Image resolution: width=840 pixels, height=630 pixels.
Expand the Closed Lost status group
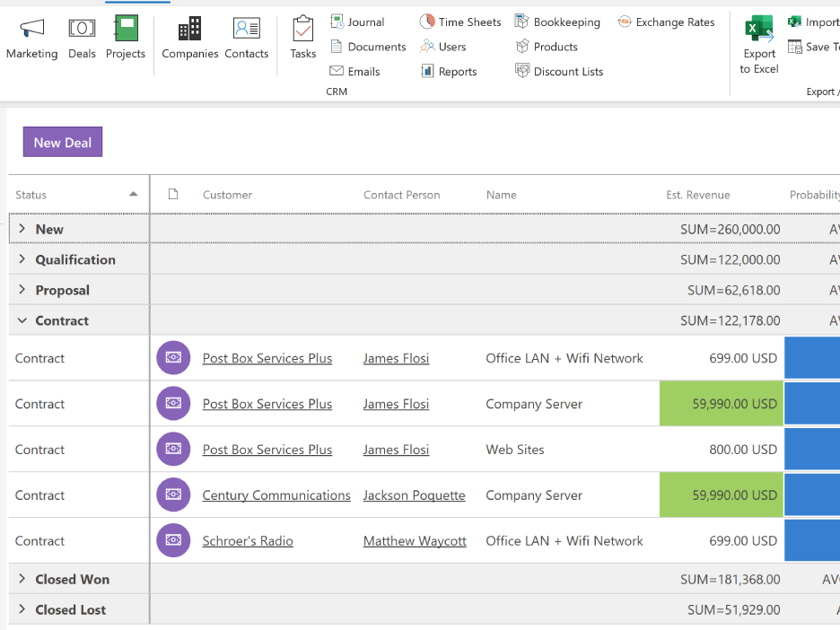pyautogui.click(x=22, y=609)
